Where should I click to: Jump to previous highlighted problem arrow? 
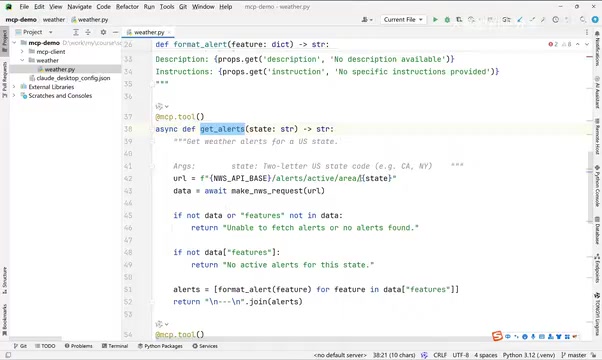click(x=577, y=45)
